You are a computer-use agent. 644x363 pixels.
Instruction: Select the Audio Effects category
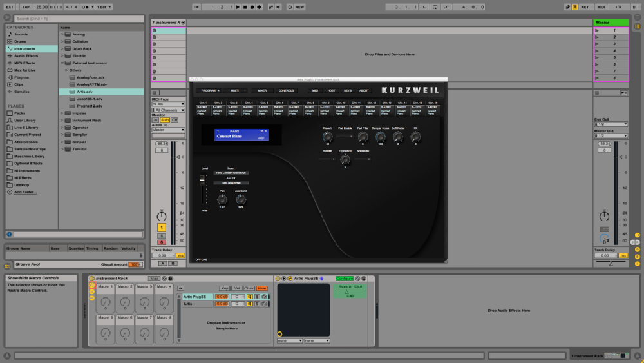pos(26,56)
